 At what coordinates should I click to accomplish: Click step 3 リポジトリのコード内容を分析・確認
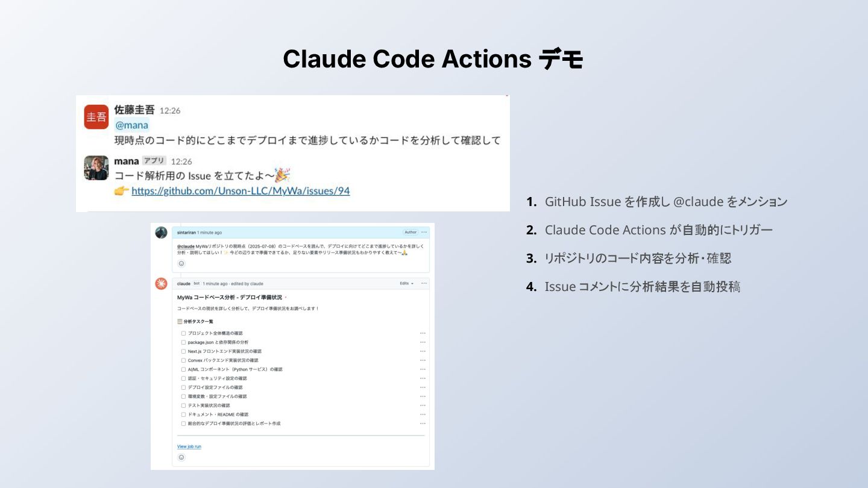[x=638, y=258]
